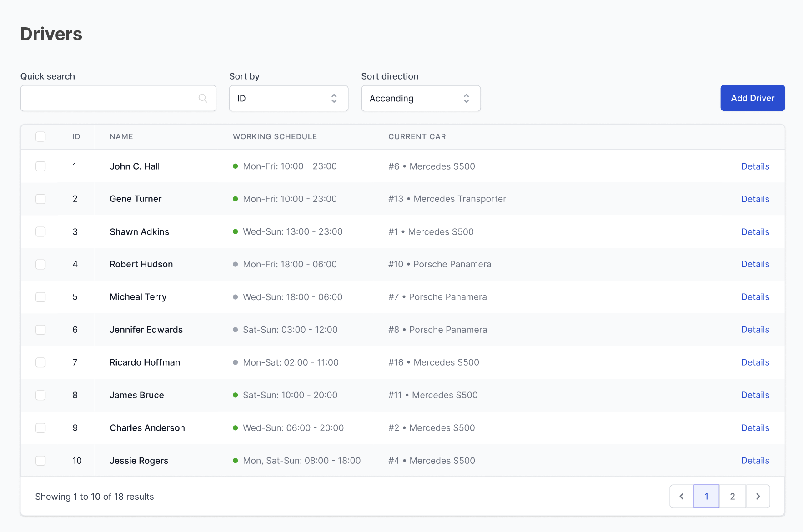Click the name Jessie Rogers
This screenshot has width=803, height=532.
coord(139,461)
